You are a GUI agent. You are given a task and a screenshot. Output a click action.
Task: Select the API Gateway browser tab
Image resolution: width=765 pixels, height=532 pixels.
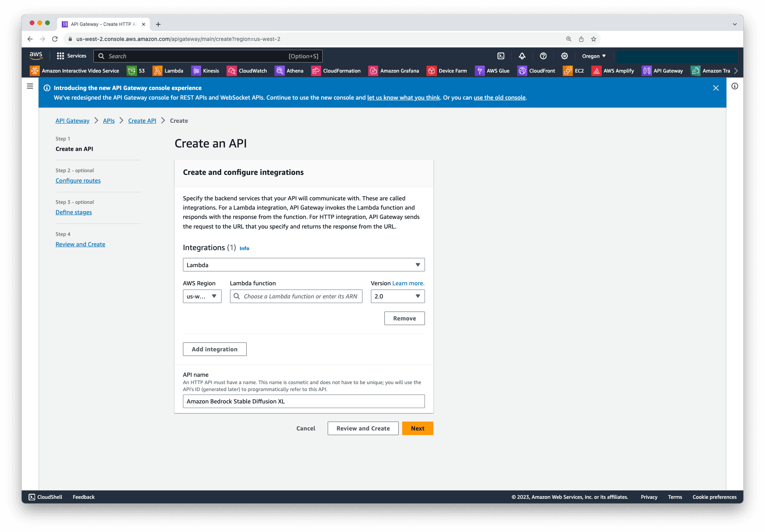[x=103, y=24]
